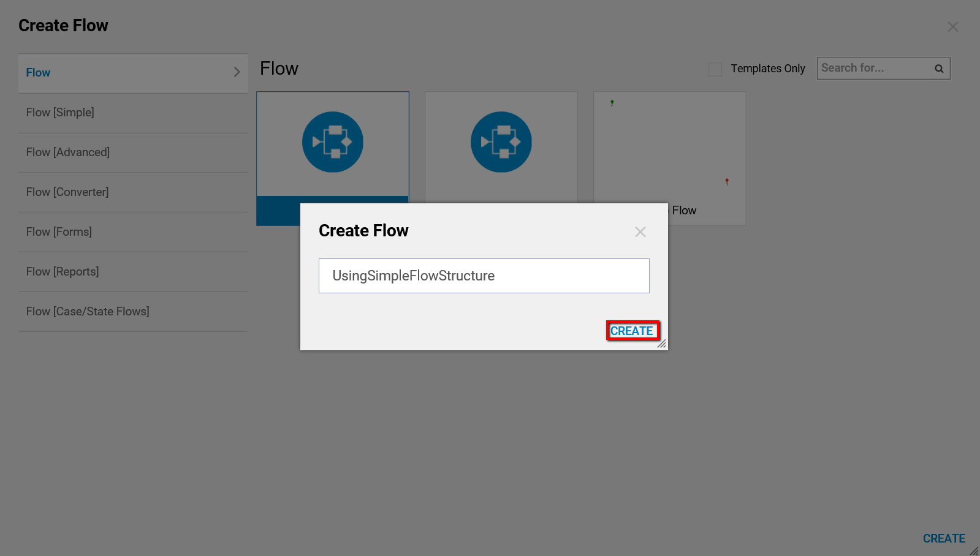Click the flow name text field
Image resolution: width=980 pixels, height=556 pixels.
point(484,276)
